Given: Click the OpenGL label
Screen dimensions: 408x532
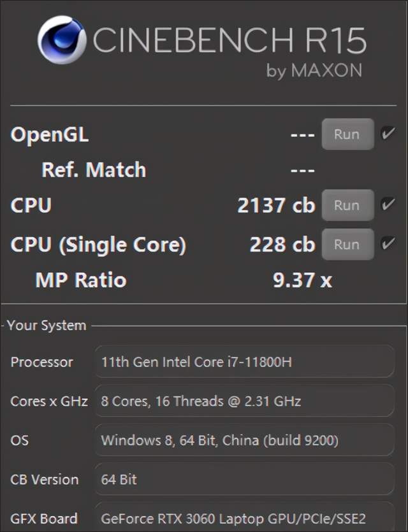Looking at the screenshot, I should pos(50,134).
